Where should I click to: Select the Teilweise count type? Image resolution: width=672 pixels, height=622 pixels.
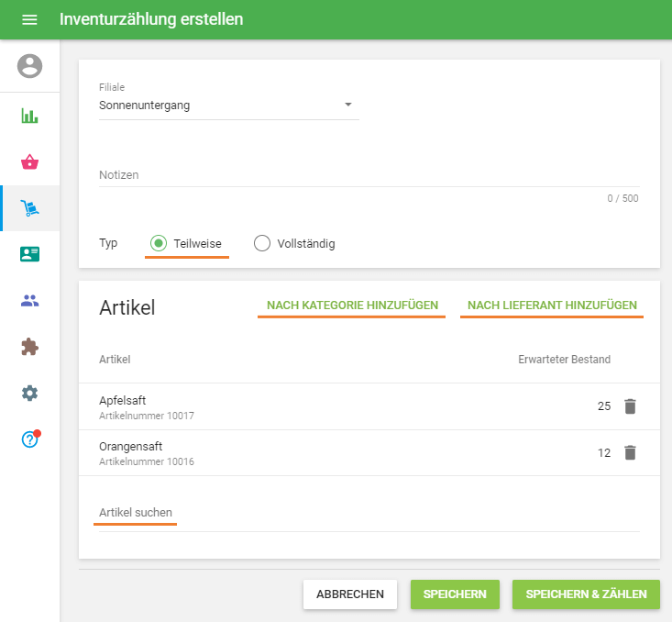tap(159, 243)
